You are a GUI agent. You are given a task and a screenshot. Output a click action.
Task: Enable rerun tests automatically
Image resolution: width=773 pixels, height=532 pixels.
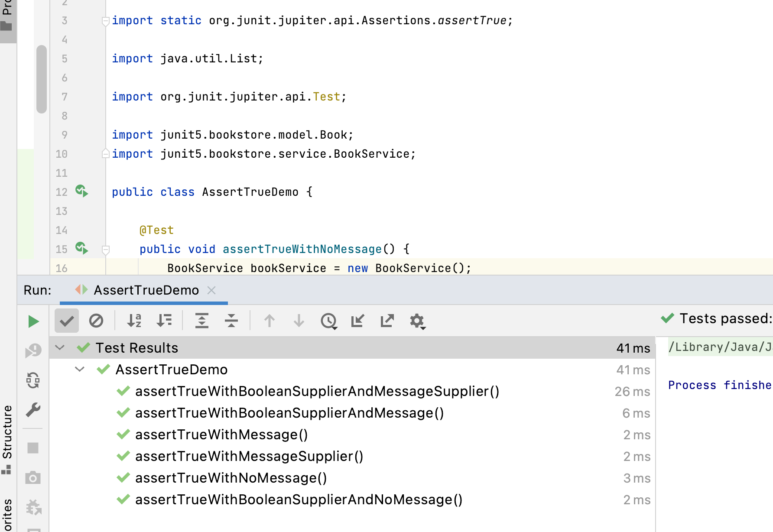32,381
